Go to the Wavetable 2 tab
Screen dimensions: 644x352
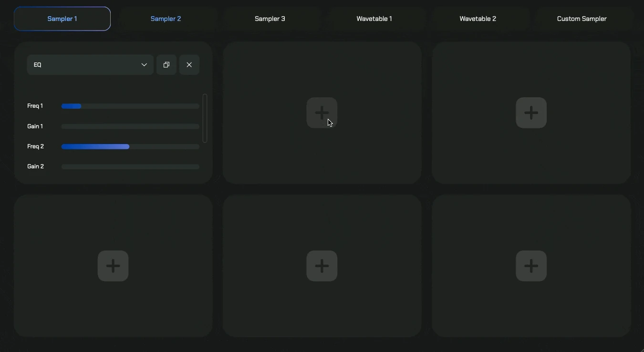click(478, 19)
